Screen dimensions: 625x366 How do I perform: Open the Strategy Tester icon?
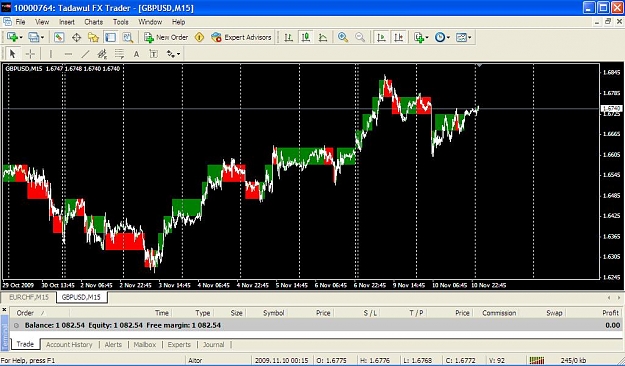tap(128, 37)
